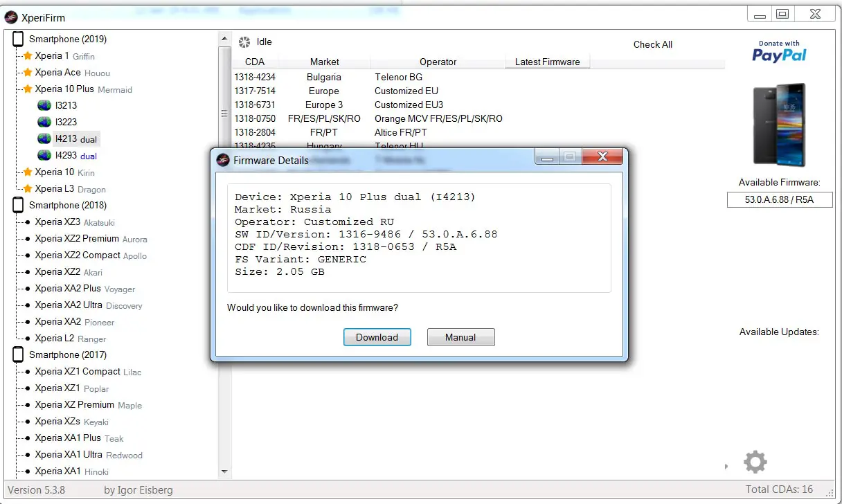
Task: Select Xperia XZ2 Compact Apollo
Action: 91,255
